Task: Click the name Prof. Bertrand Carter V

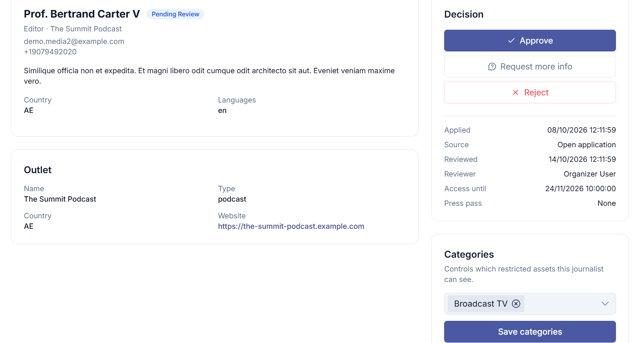Action: tap(82, 14)
